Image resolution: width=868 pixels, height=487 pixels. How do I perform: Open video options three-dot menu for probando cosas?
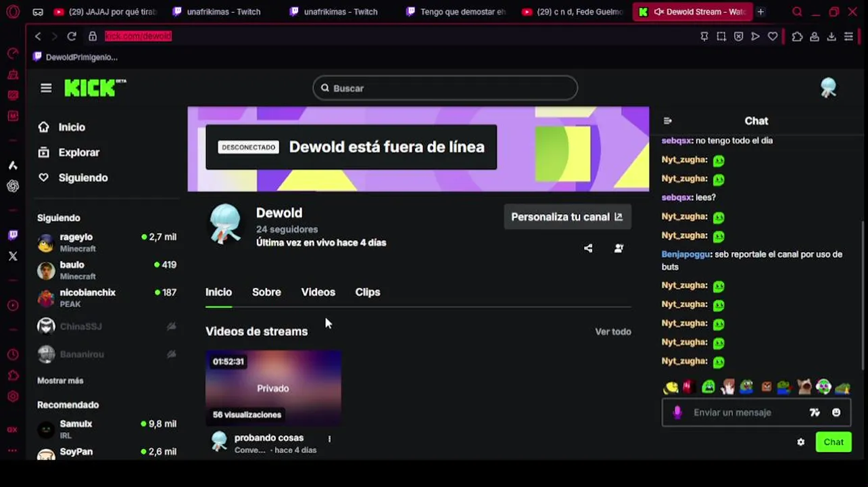(x=329, y=439)
